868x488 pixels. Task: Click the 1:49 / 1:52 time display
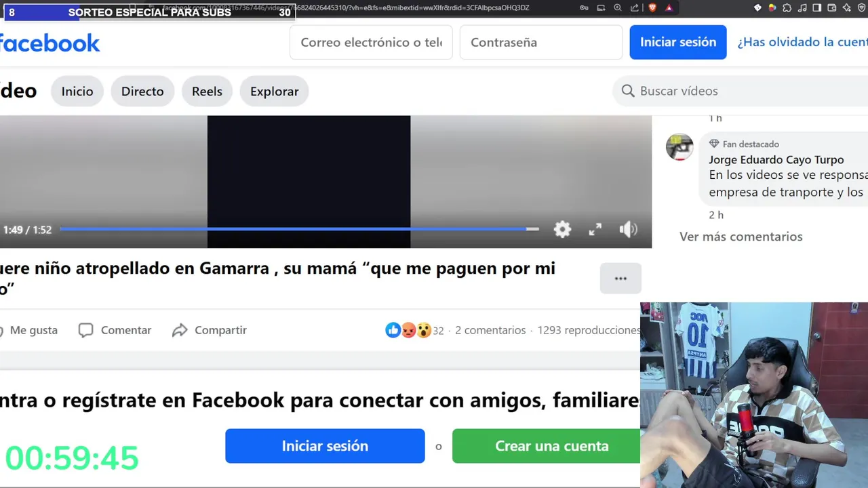tap(27, 230)
